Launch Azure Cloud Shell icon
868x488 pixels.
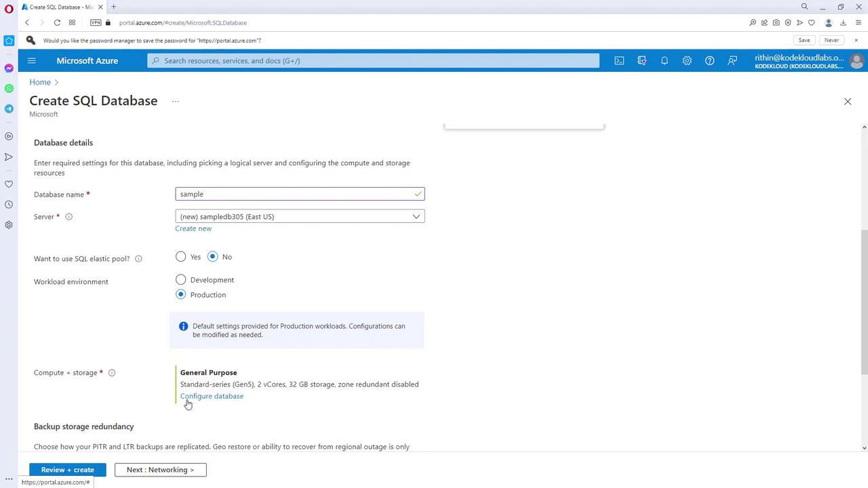[x=619, y=60]
